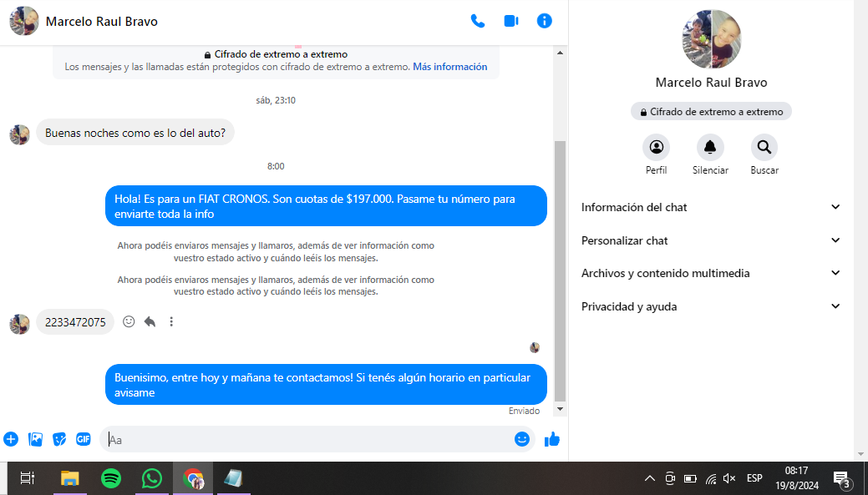This screenshot has width=868, height=495.
Task: Toggle the conversation info panel icon
Action: (544, 21)
